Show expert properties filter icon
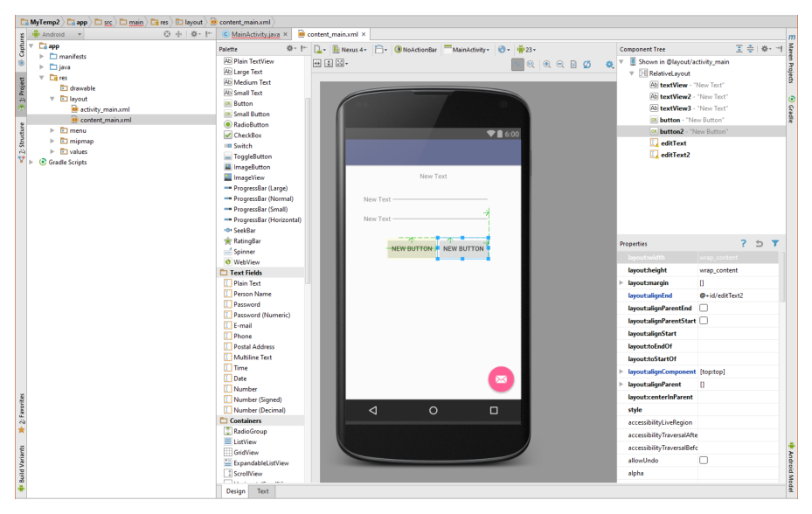Image resolution: width=812 pixels, height=514 pixels. (775, 243)
